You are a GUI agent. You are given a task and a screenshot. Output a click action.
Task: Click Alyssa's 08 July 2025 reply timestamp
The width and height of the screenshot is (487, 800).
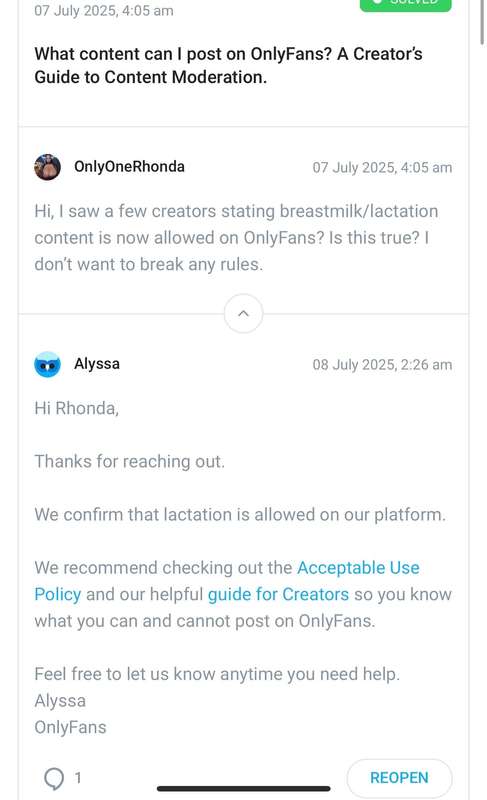(382, 364)
